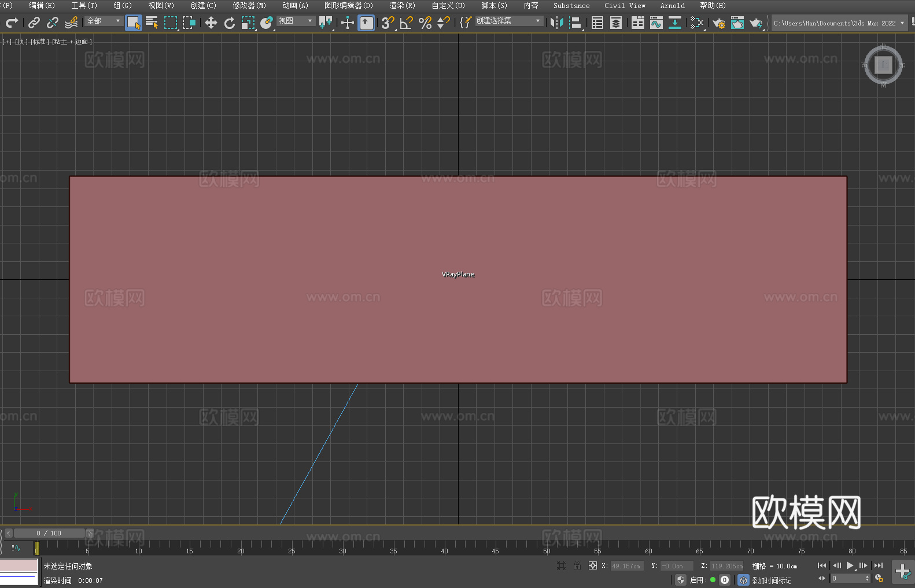Click the Mirror tool icon
The image size is (915, 588).
coord(556,23)
